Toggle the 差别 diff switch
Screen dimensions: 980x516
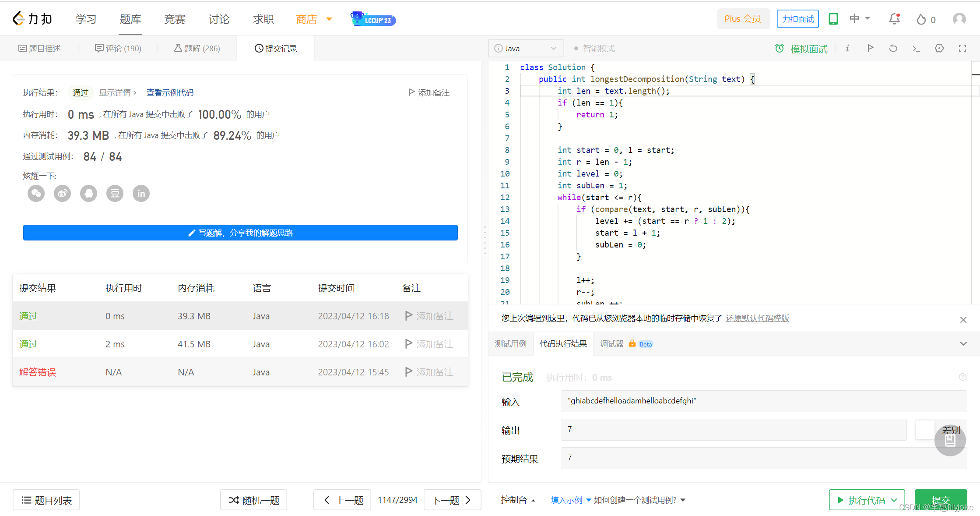coord(925,430)
